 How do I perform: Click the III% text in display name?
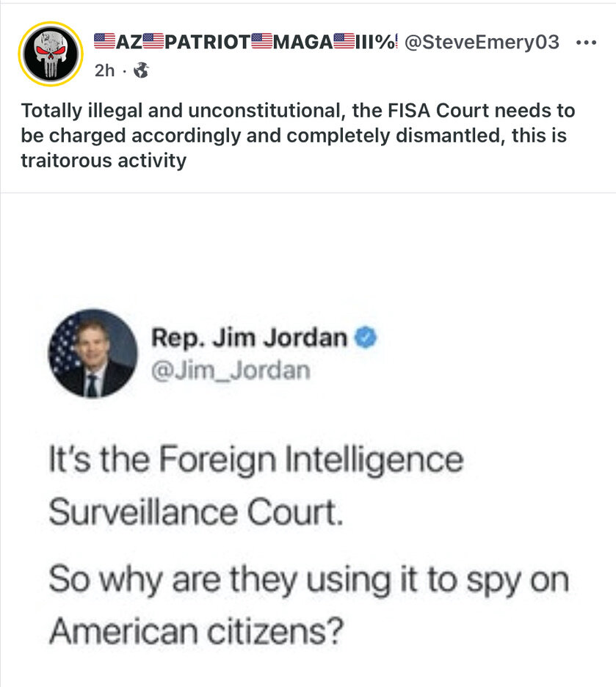tap(374, 42)
